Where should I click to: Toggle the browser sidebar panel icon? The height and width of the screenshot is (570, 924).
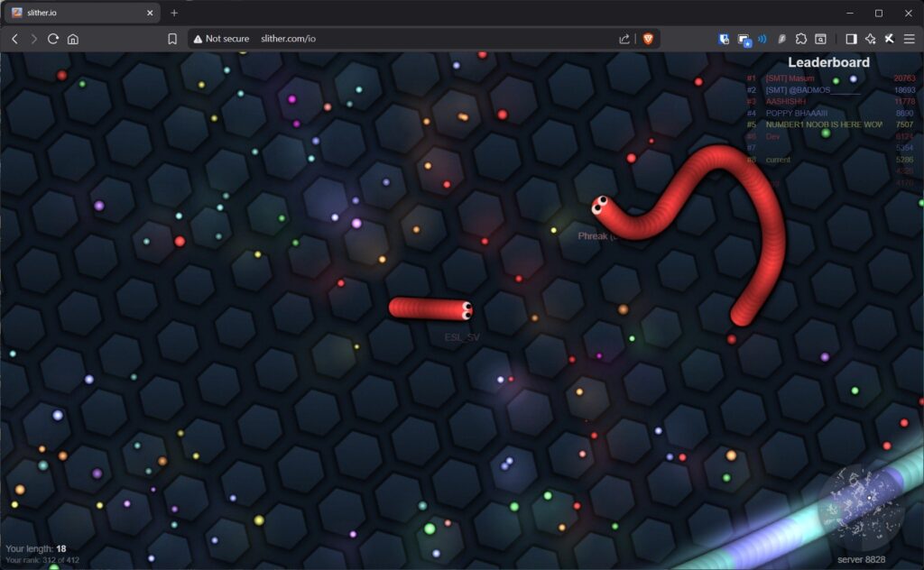pyautogui.click(x=851, y=39)
